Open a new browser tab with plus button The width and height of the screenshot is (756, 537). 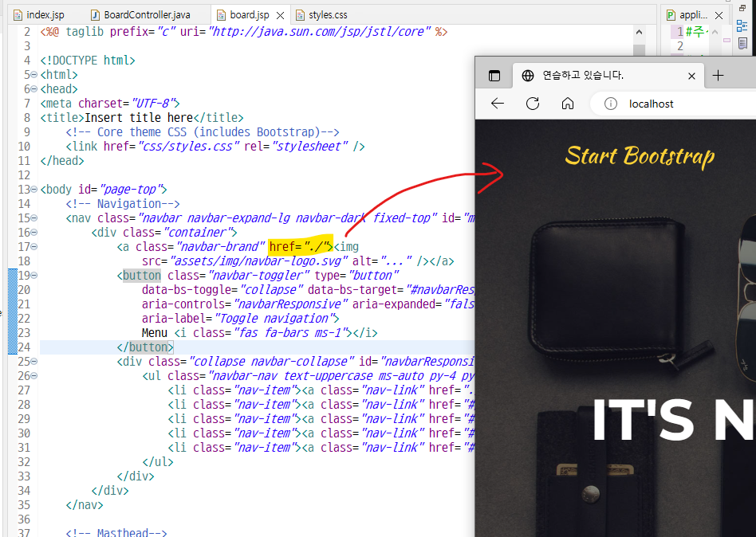pos(718,75)
